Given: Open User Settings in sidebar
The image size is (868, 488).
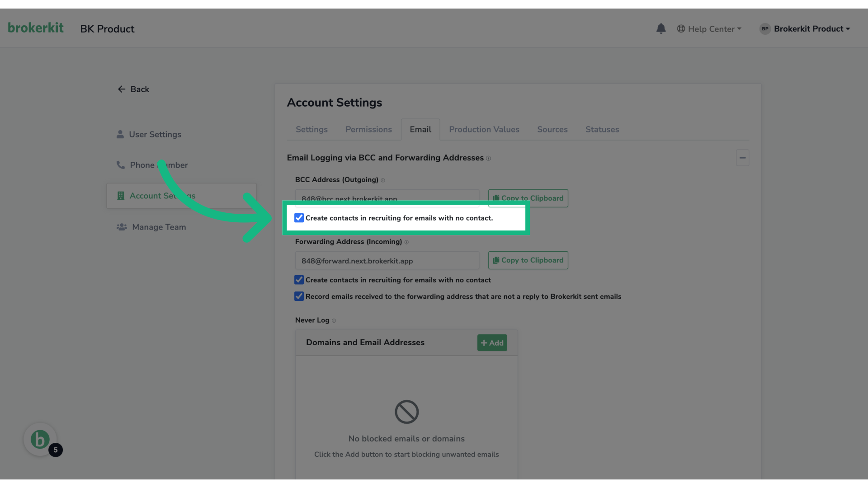Looking at the screenshot, I should 149,135.
